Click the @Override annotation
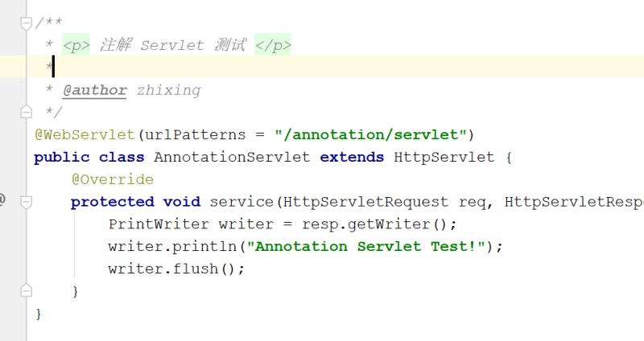Viewport: 644px width, 341px height. click(113, 179)
